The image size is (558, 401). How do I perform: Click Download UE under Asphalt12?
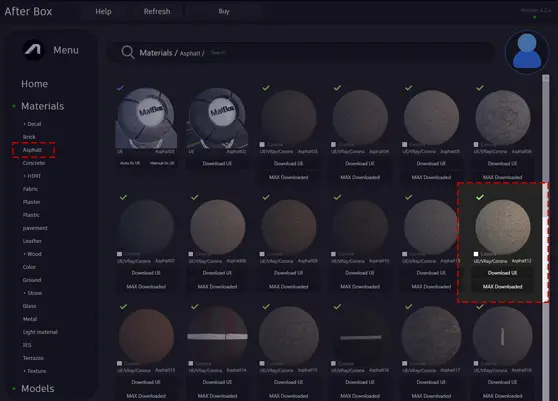(502, 273)
